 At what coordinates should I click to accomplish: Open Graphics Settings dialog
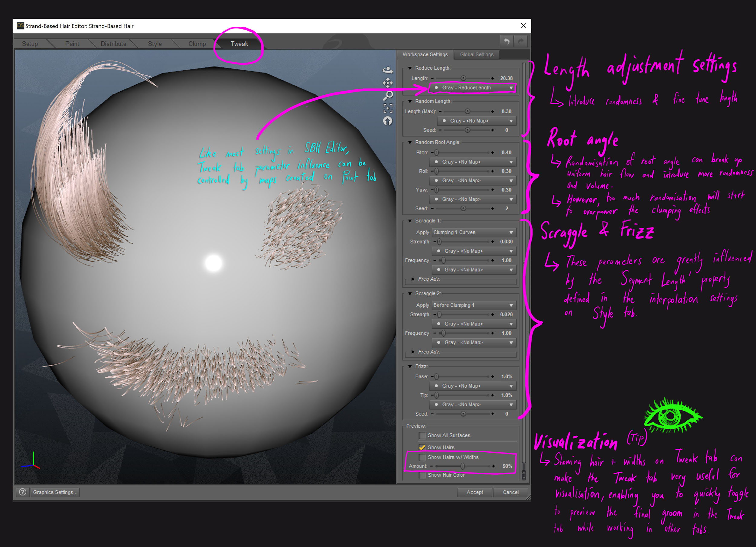(x=55, y=492)
